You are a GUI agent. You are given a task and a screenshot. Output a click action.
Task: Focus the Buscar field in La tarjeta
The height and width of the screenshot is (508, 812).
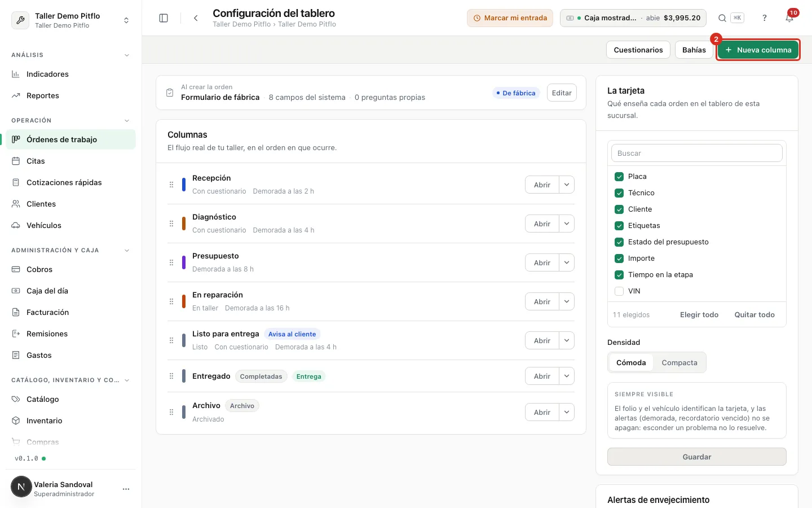(697, 153)
